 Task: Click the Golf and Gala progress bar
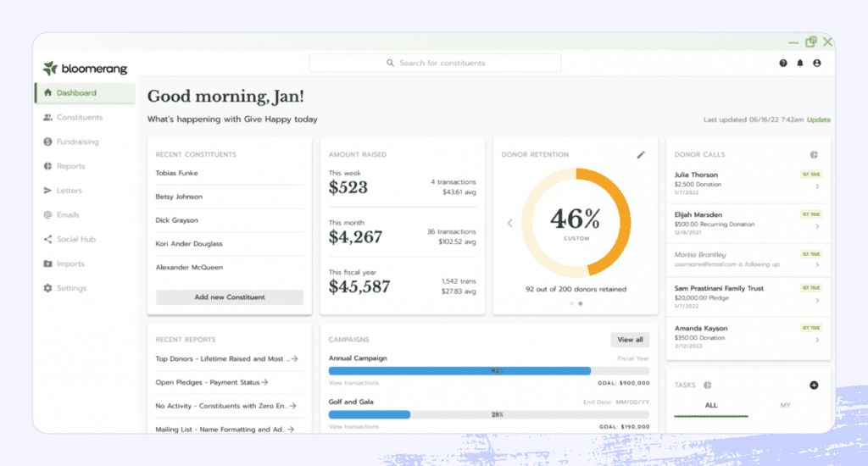coord(488,414)
